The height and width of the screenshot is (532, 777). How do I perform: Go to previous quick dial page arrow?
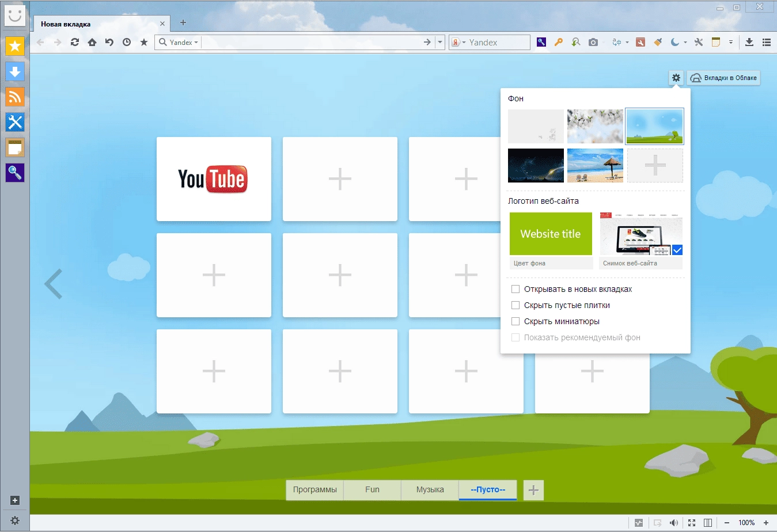coord(54,284)
